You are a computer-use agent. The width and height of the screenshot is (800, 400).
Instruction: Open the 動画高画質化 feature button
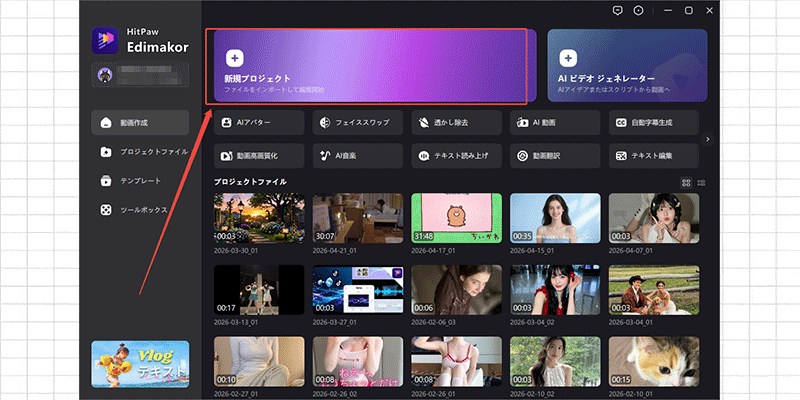(259, 156)
